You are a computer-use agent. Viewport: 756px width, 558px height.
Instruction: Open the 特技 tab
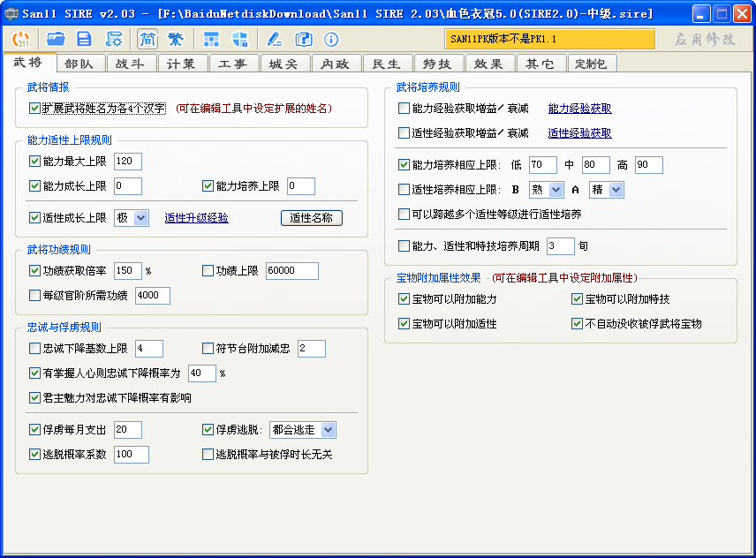pos(437,64)
